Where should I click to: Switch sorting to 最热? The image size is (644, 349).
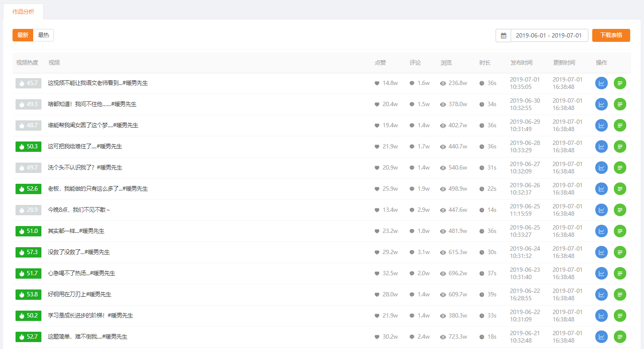pos(44,35)
